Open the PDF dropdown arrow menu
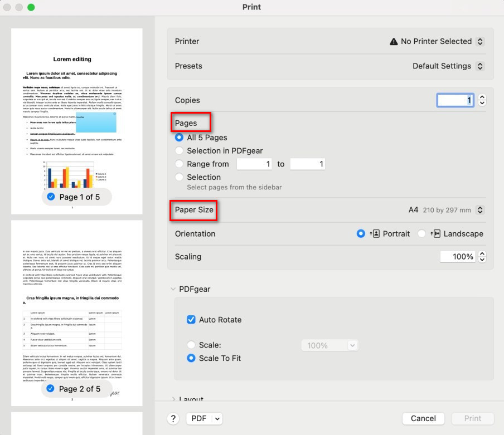 click(x=217, y=419)
